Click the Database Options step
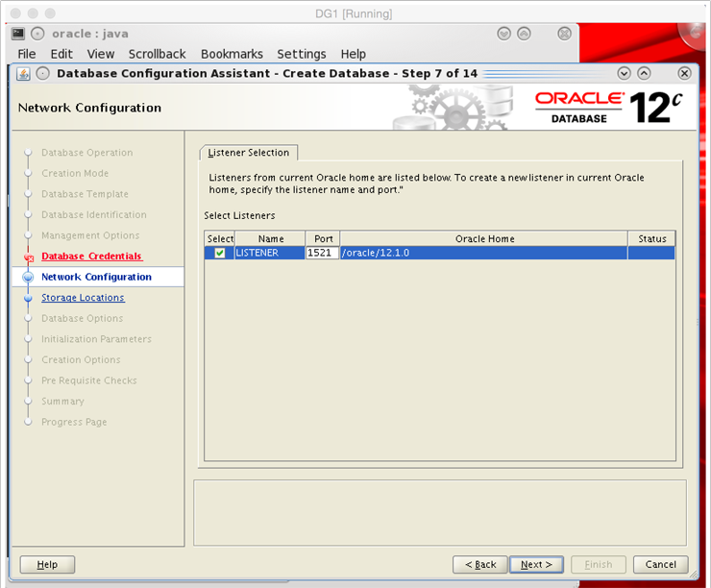Image resolution: width=711 pixels, height=588 pixels. (x=82, y=318)
